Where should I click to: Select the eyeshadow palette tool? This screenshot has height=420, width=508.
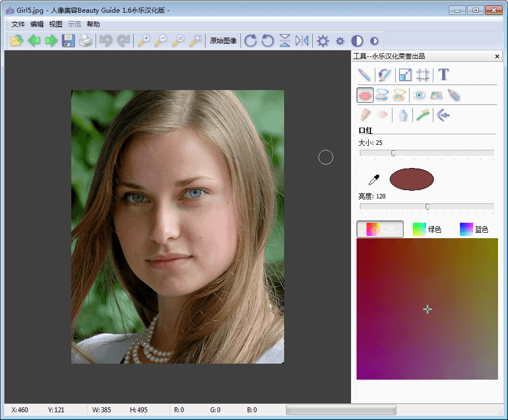pos(436,96)
